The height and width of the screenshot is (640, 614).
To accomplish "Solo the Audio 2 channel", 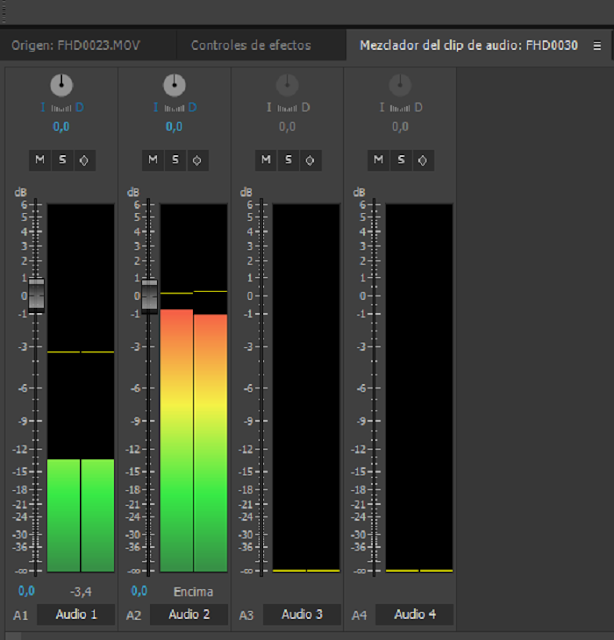I will [175, 160].
